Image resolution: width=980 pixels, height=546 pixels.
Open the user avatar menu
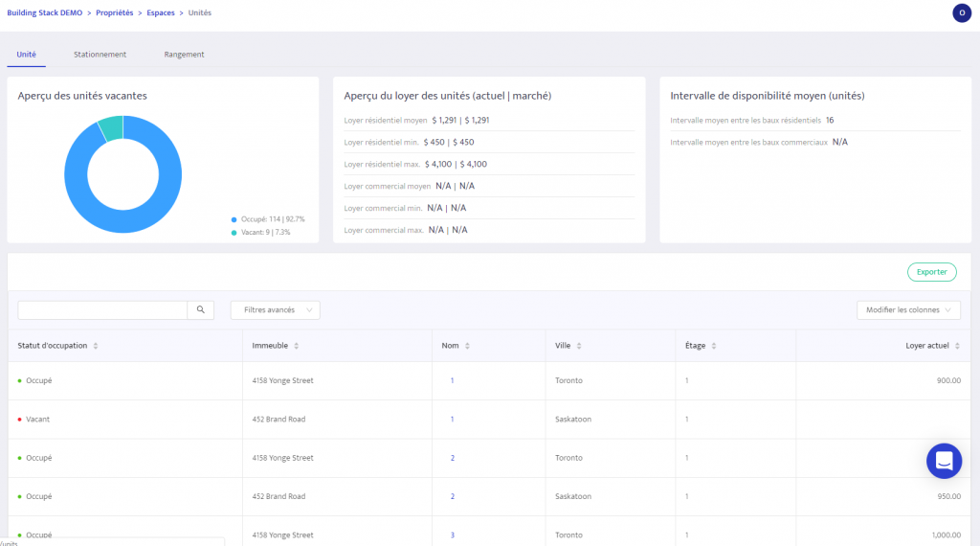(961, 12)
